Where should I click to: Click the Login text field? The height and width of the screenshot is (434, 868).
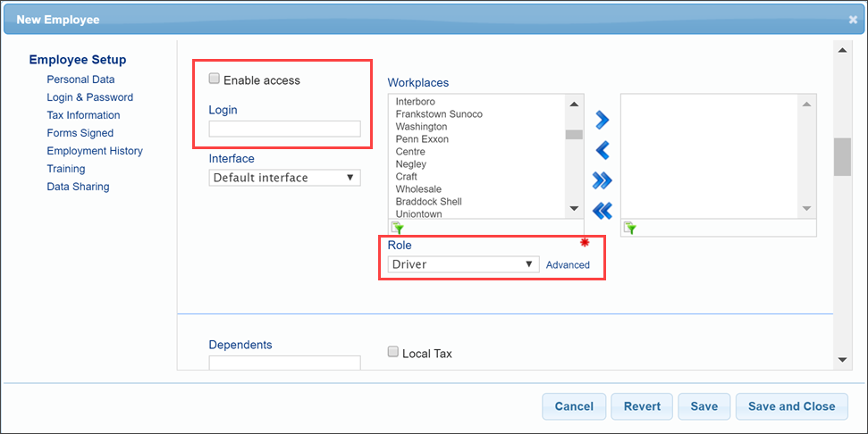point(284,129)
